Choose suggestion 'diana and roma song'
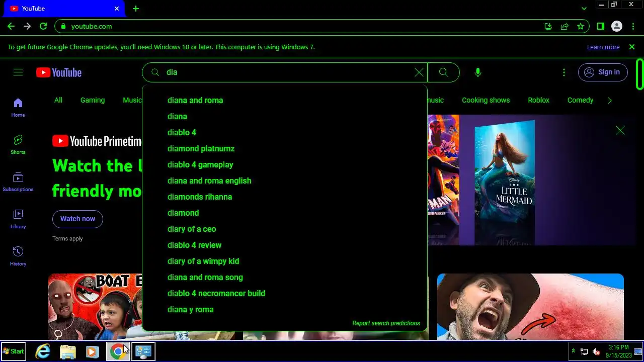This screenshot has width=644, height=362. (x=285, y=277)
